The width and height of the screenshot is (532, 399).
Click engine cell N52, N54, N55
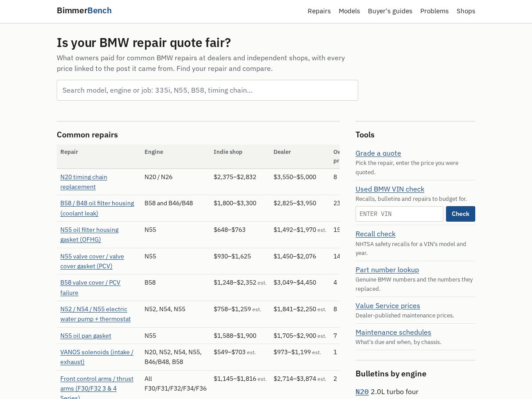[x=165, y=309]
